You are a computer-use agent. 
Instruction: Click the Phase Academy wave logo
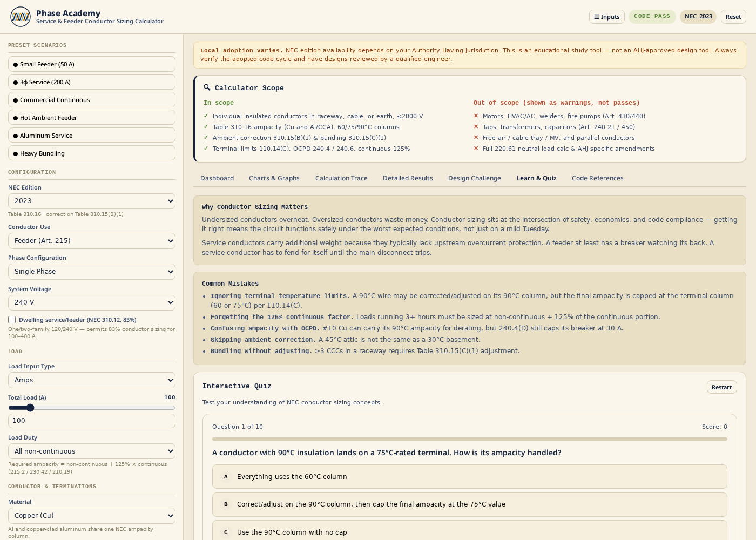pyautogui.click(x=21, y=17)
